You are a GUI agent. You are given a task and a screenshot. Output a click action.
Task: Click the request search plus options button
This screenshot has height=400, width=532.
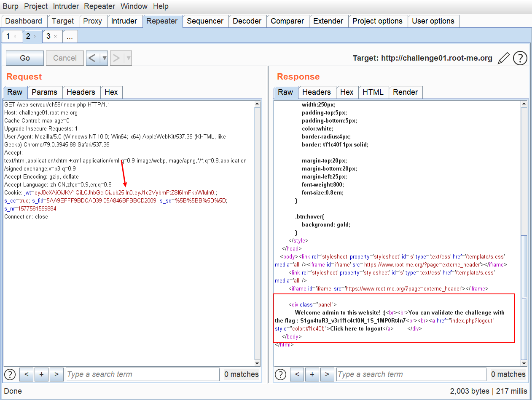click(41, 374)
